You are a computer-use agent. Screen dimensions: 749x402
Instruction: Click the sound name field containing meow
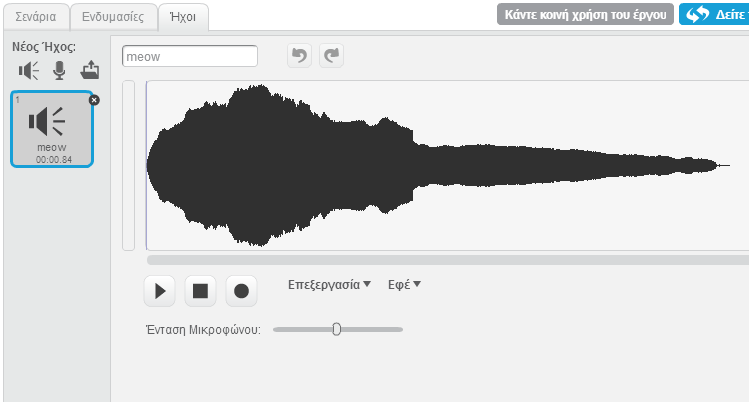(x=189, y=57)
